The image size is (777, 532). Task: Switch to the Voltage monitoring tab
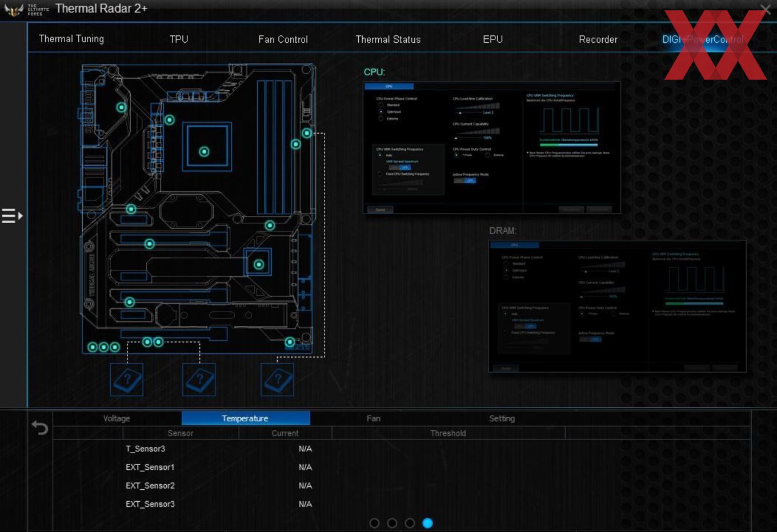117,418
